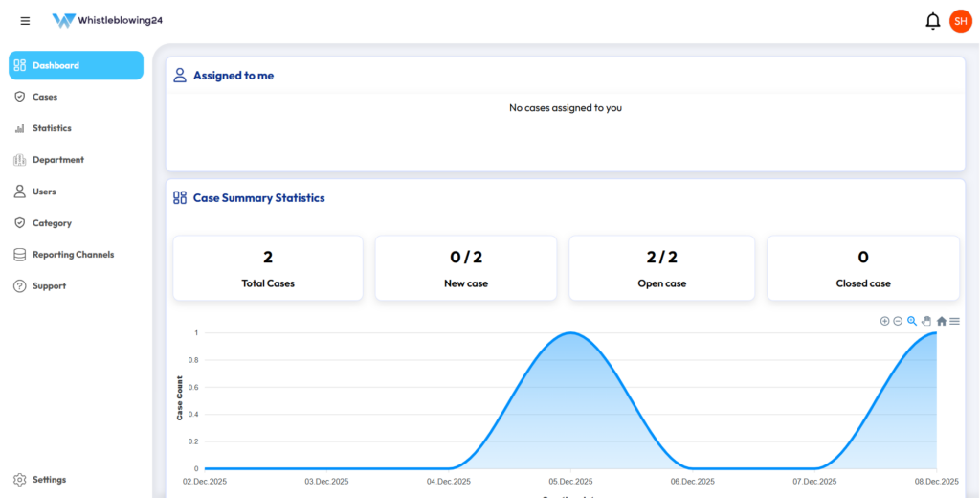Click the Support help icon item
Viewport: 980px width, 498px height.
click(x=49, y=286)
